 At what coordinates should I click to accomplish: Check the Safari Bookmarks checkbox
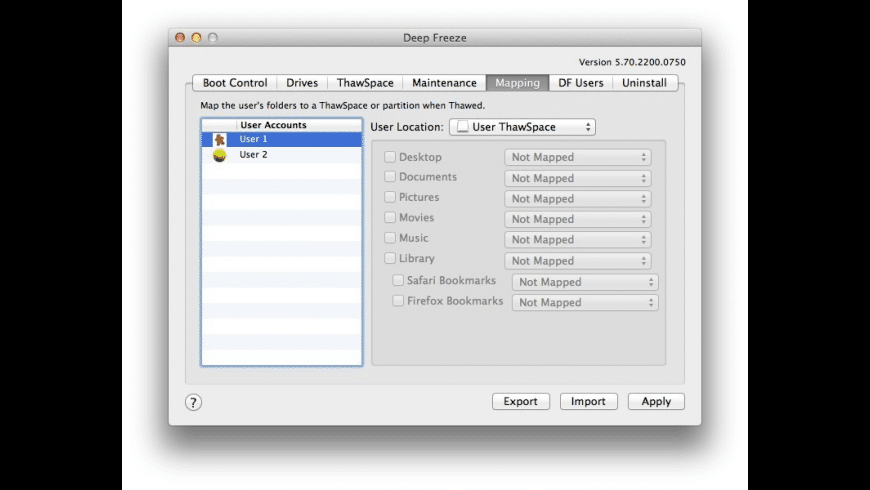(x=398, y=280)
